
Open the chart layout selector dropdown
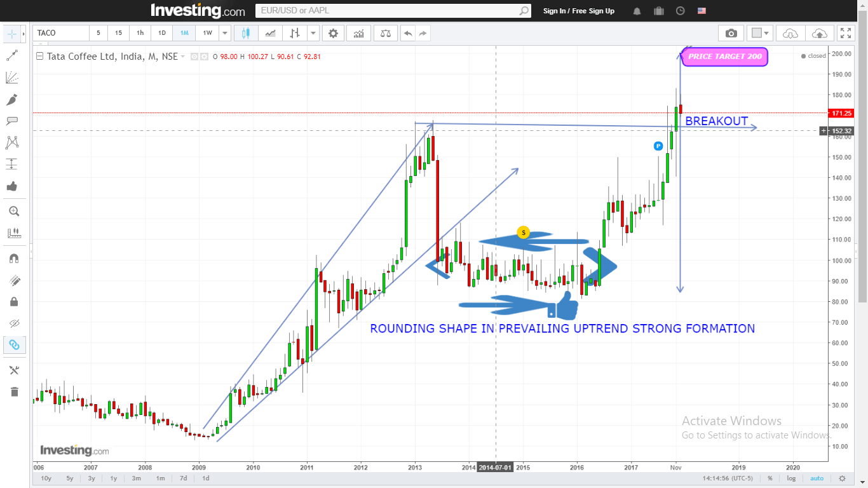[x=759, y=33]
